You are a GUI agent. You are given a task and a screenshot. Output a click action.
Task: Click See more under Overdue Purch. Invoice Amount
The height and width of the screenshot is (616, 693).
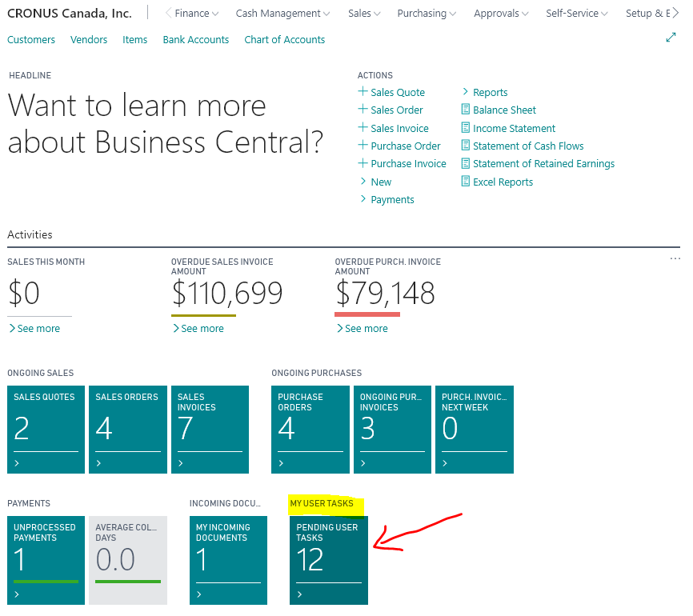pos(363,328)
